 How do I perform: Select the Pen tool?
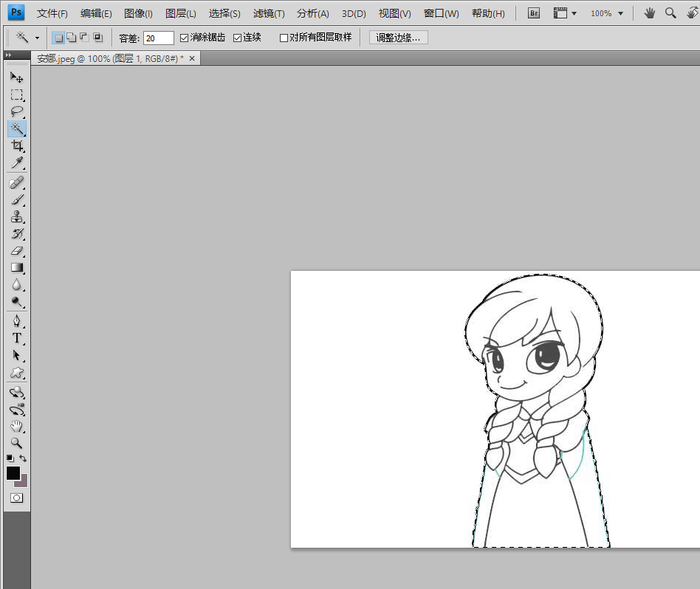pos(16,321)
